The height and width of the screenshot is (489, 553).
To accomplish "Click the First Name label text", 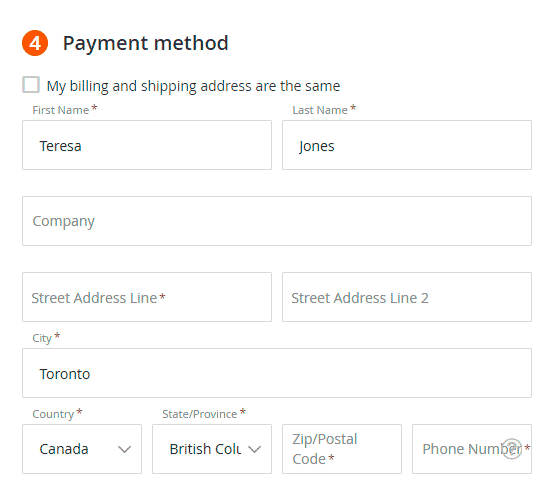I will point(61,110).
